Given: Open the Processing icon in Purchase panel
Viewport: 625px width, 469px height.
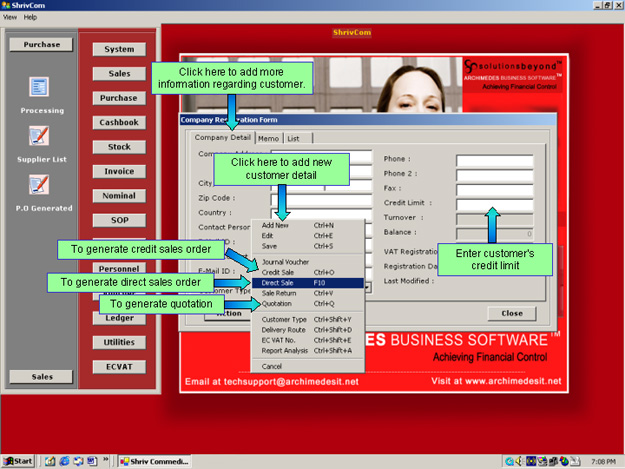Looking at the screenshot, I should [x=40, y=88].
